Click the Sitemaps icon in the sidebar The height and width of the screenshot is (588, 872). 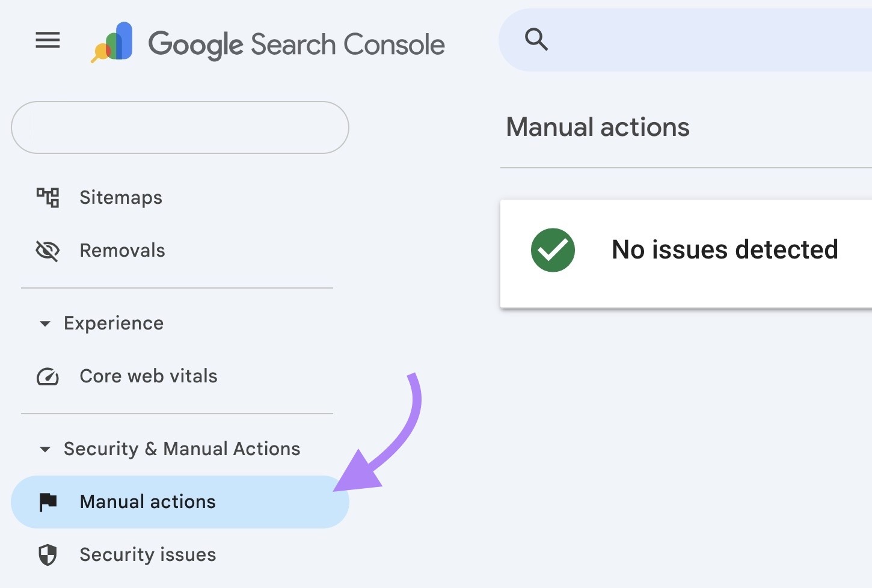[48, 197]
